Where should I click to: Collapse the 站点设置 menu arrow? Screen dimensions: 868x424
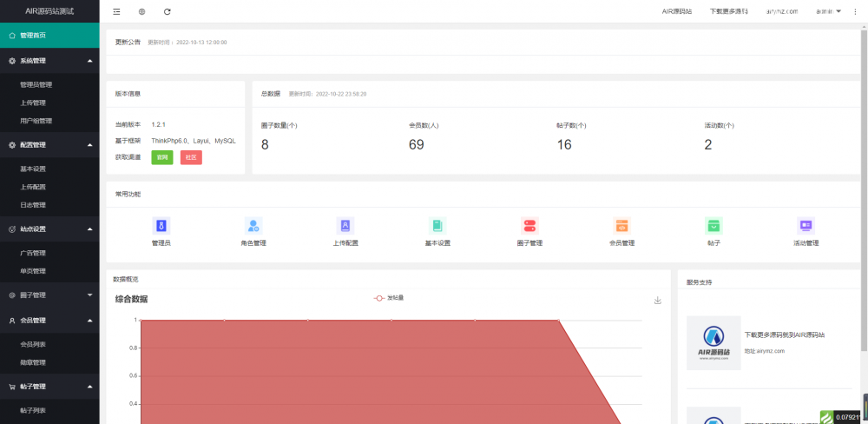(90, 229)
